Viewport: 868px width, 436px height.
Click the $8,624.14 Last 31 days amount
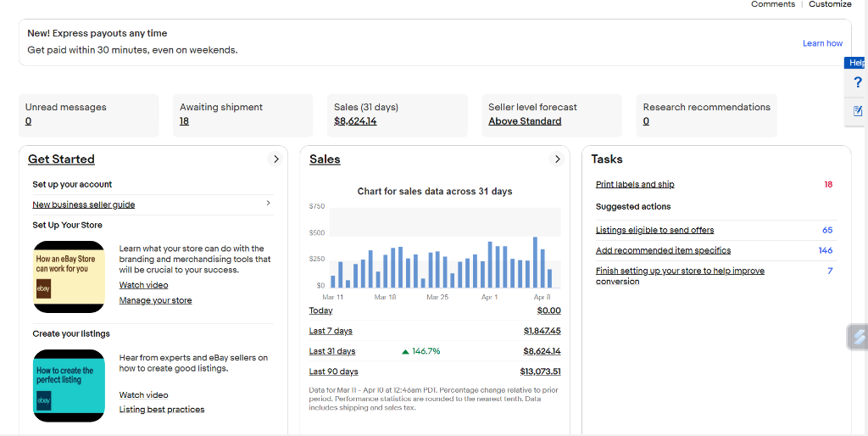[542, 350]
